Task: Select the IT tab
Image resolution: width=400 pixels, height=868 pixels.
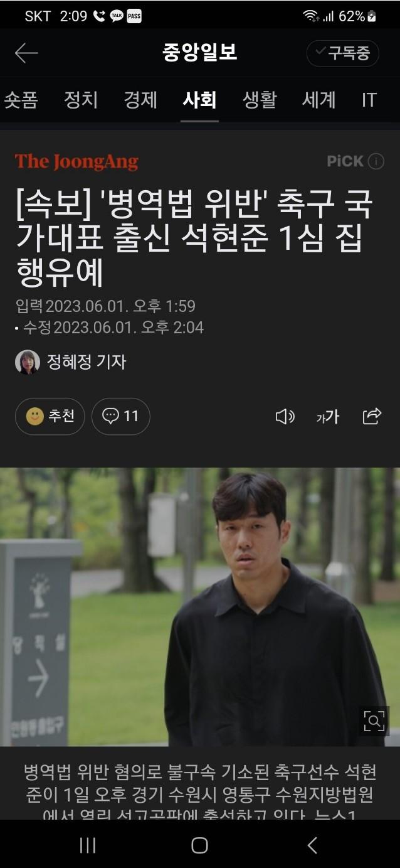Action: pyautogui.click(x=369, y=100)
